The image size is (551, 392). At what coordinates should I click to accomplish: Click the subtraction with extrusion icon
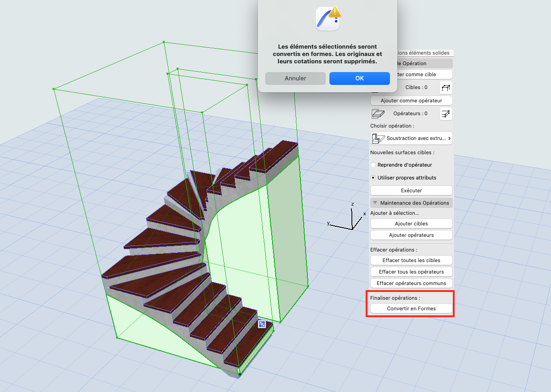point(378,138)
